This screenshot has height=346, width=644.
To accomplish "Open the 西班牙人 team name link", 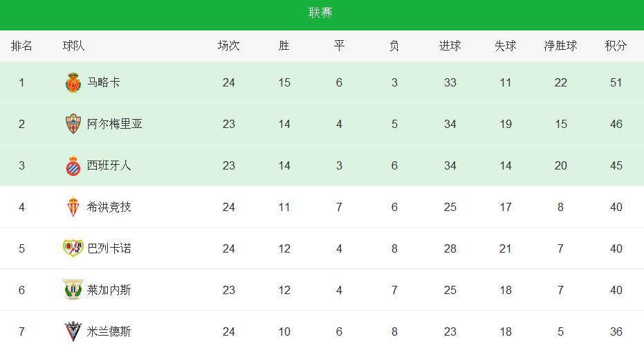I will [x=109, y=165].
